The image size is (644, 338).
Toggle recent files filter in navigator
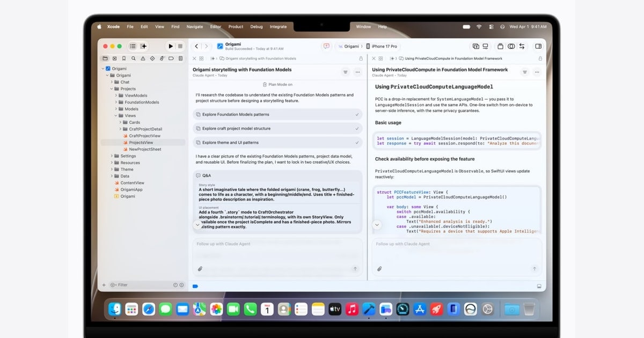point(175,285)
